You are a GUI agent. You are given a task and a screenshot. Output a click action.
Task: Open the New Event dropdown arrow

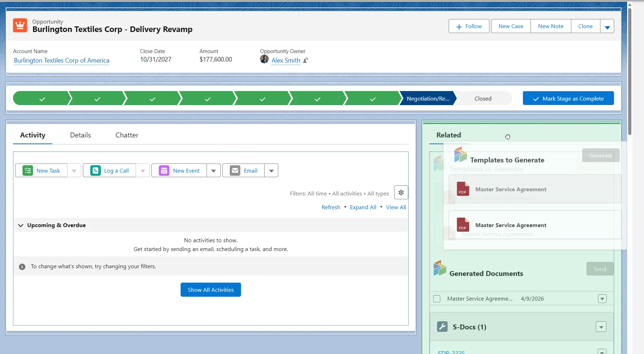click(x=214, y=171)
